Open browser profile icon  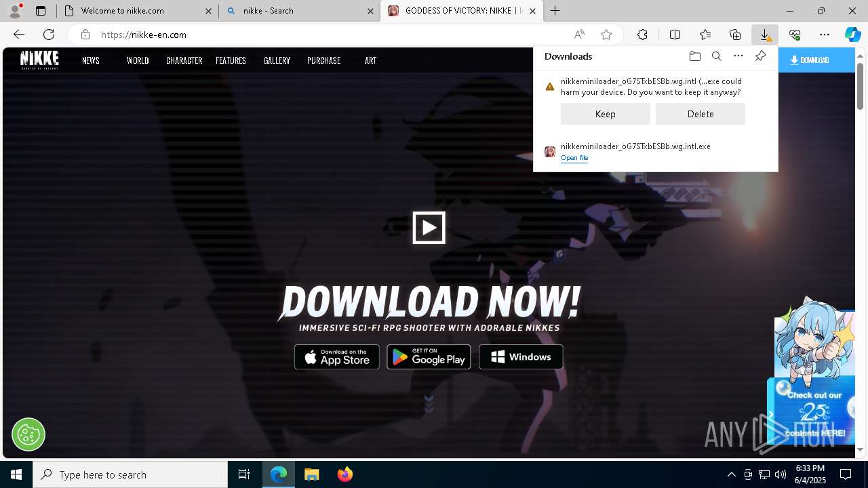coord(14,11)
